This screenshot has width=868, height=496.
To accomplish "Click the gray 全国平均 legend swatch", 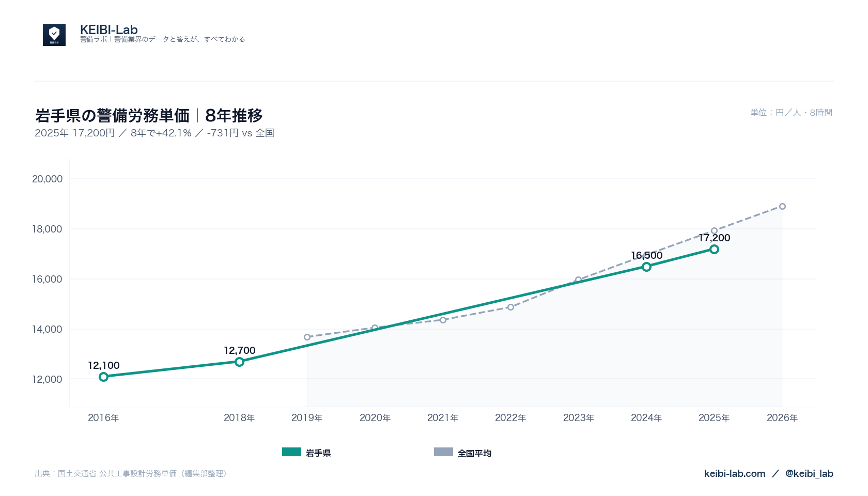I will (443, 452).
